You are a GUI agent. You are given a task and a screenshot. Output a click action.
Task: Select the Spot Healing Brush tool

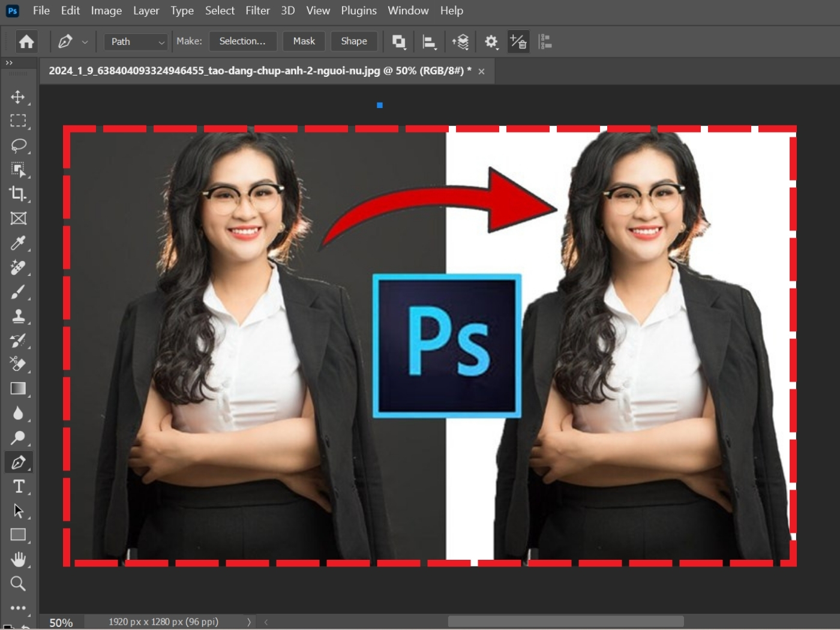tap(18, 268)
